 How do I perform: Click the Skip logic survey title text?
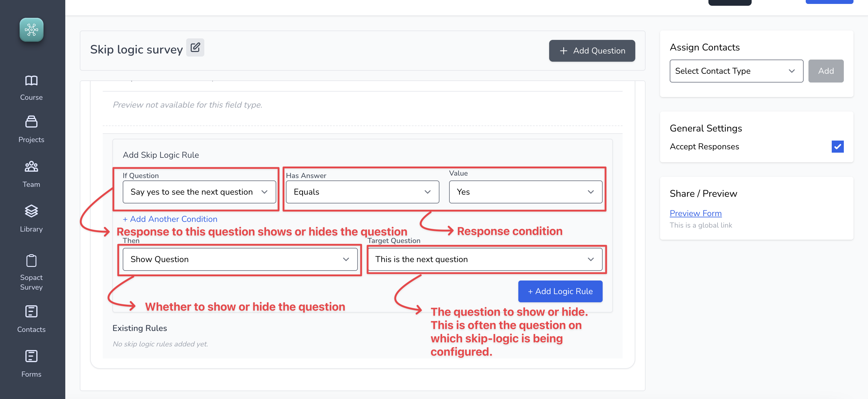136,50
